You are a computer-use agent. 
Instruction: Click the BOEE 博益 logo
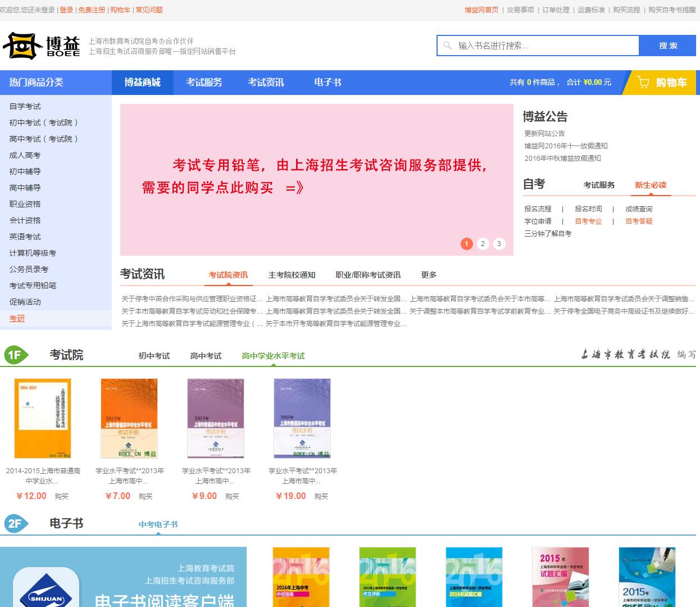tap(41, 46)
